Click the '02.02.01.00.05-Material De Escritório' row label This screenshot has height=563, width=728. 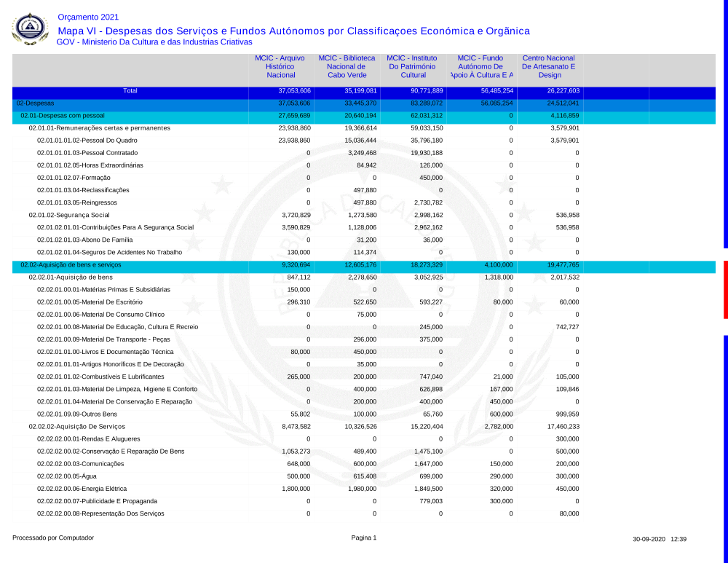tap(90, 302)
